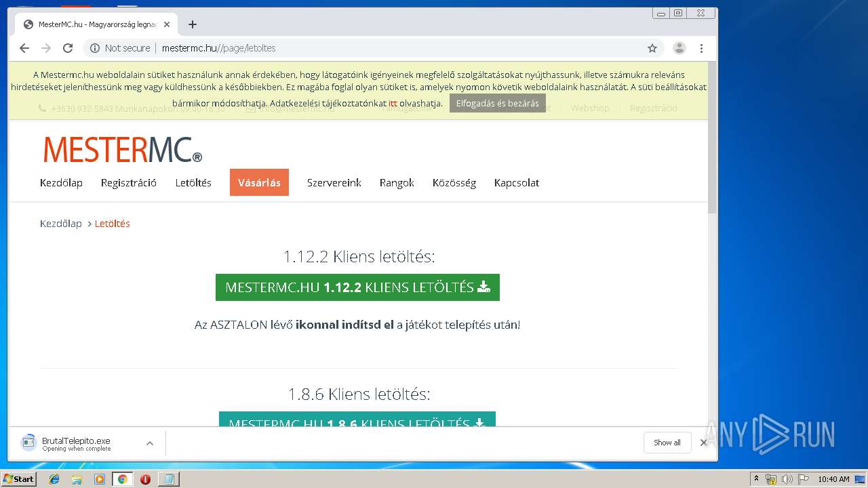Click the orange Vásárlás button
Viewport: 868px width, 488px height.
pos(259,182)
